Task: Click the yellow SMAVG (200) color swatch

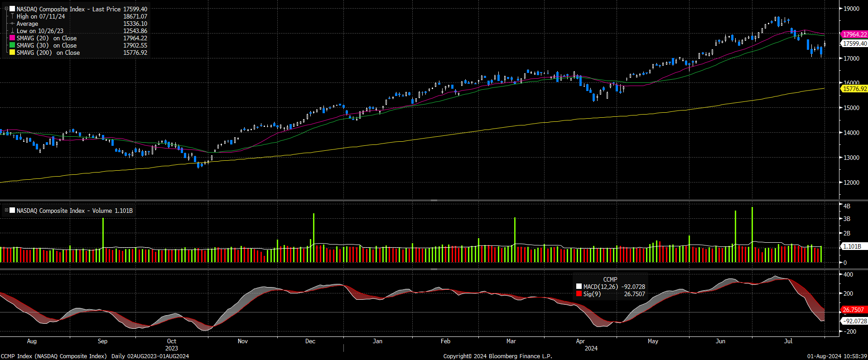Action: pyautogui.click(x=13, y=53)
